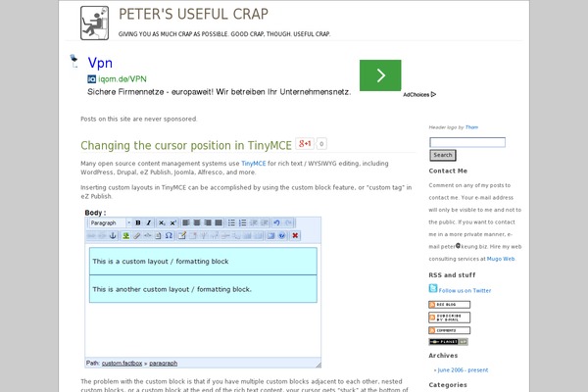Click the Planet badge in the sidebar
The image size is (588, 392).
(449, 342)
